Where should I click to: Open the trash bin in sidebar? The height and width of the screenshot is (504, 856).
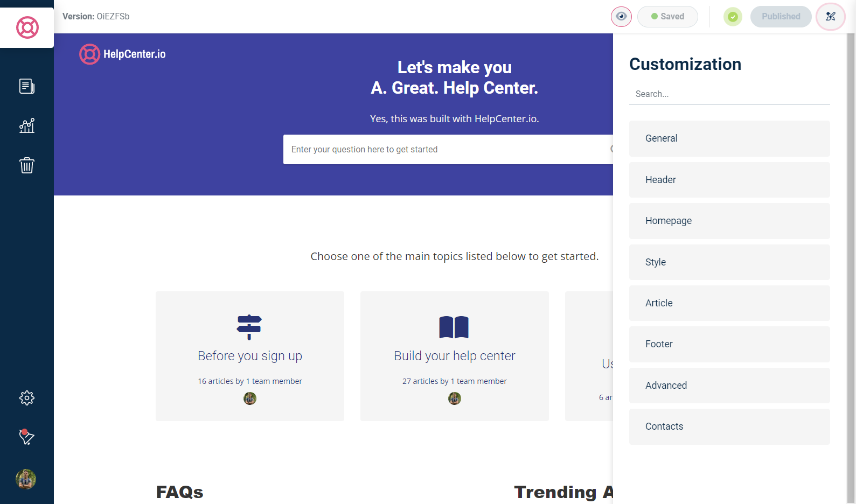coord(27,165)
